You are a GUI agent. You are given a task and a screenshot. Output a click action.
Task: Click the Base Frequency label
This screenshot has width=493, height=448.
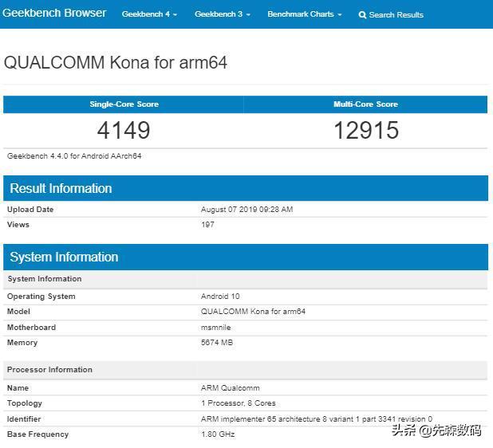click(37, 434)
